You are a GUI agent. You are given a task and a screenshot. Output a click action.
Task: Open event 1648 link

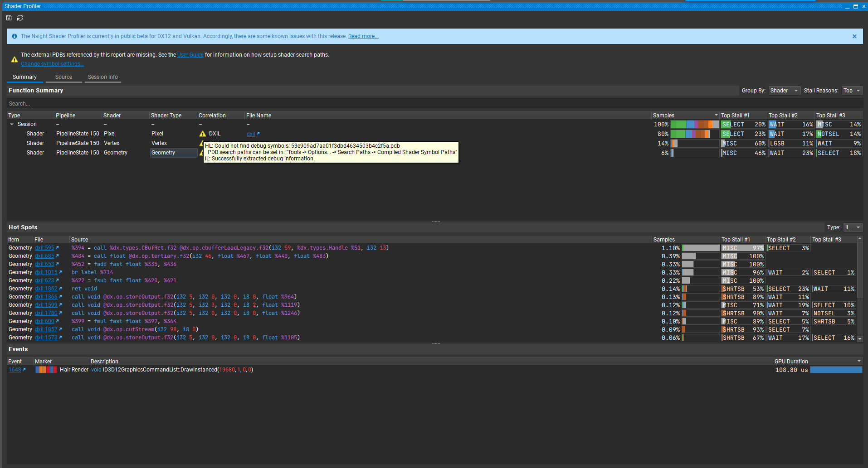tap(15, 370)
